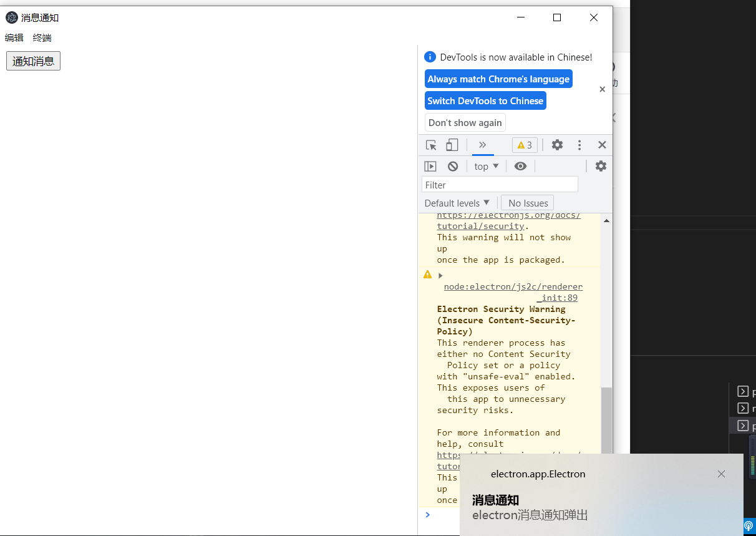Open the top frame context dropdown

click(486, 166)
